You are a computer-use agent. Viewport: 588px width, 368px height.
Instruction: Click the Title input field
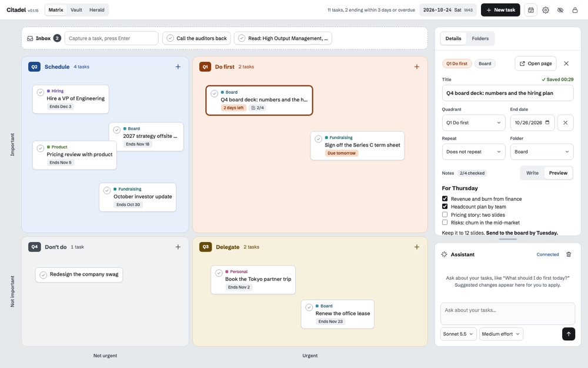[507, 93]
